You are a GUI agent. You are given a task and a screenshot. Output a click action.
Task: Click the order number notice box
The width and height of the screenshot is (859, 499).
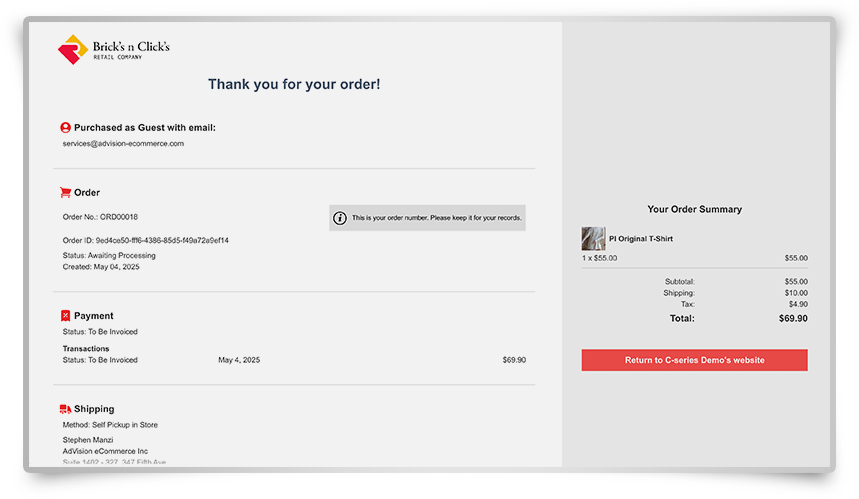427,218
